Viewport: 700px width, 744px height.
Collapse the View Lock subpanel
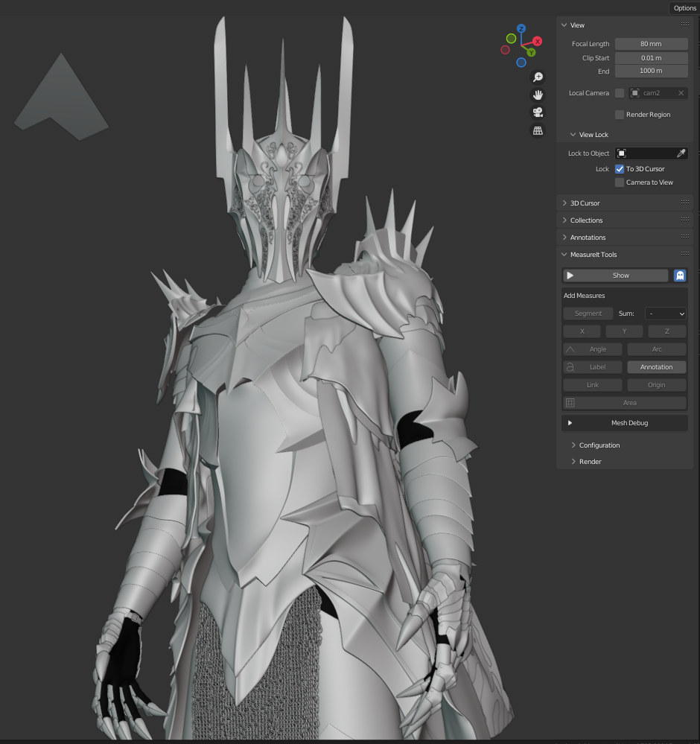(x=573, y=135)
